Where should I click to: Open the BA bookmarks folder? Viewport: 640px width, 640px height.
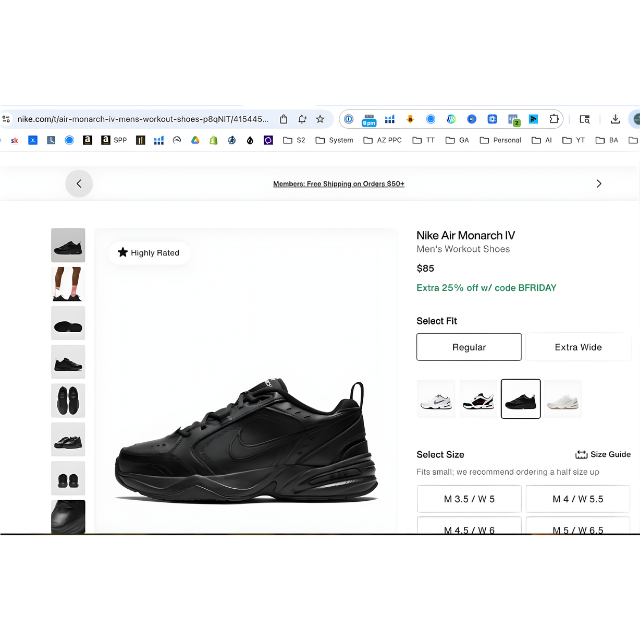pyautogui.click(x=607, y=140)
